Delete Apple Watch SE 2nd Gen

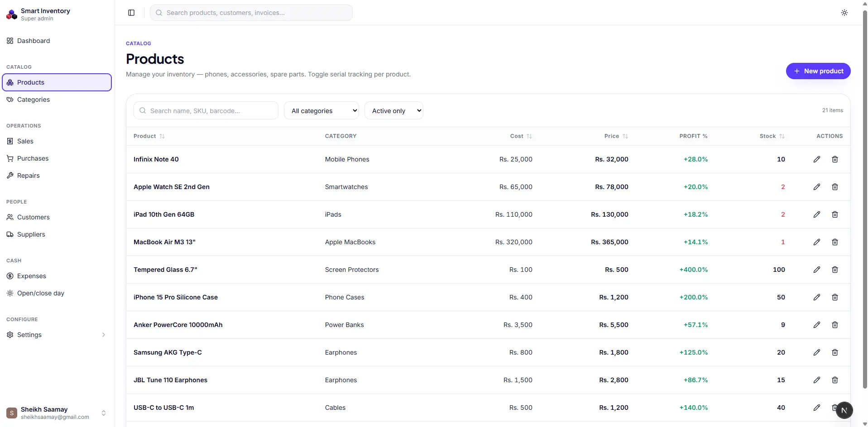pos(835,187)
